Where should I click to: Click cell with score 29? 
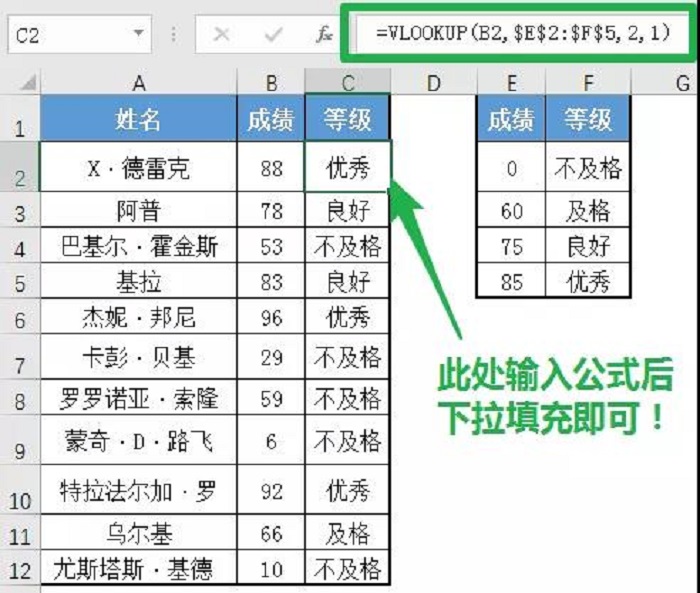tap(271, 357)
